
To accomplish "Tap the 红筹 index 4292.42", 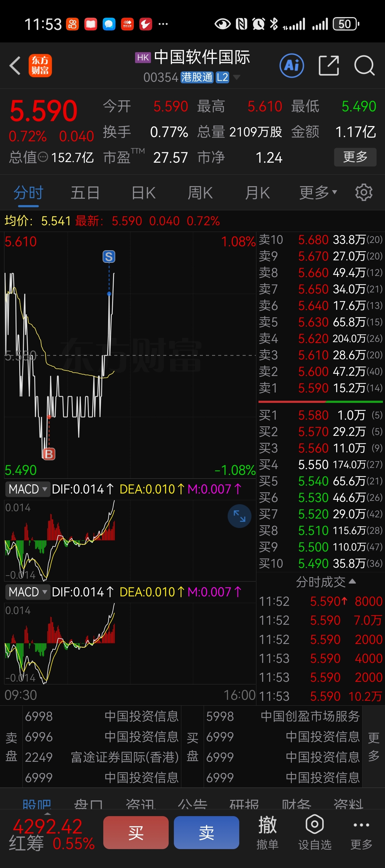I will (x=52, y=834).
